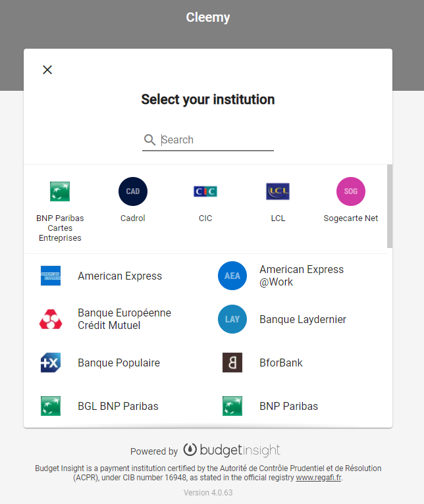Close the institution selection dialog

click(x=47, y=70)
